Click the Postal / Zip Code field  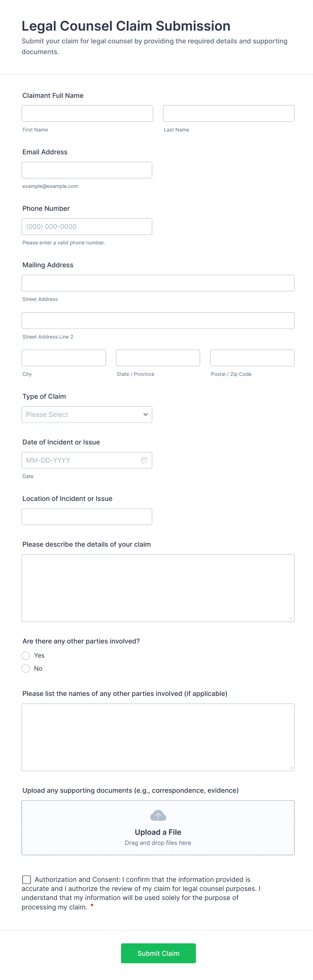coord(252,358)
